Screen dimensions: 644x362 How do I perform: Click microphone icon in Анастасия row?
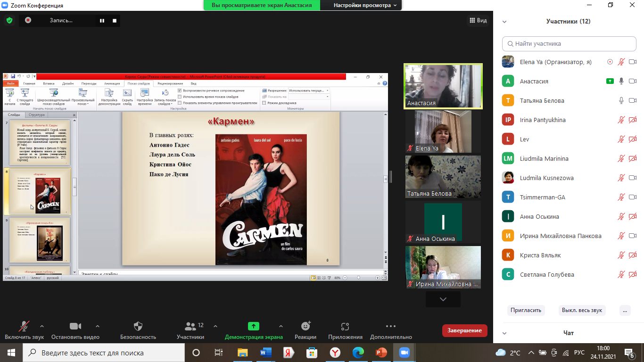(x=621, y=81)
